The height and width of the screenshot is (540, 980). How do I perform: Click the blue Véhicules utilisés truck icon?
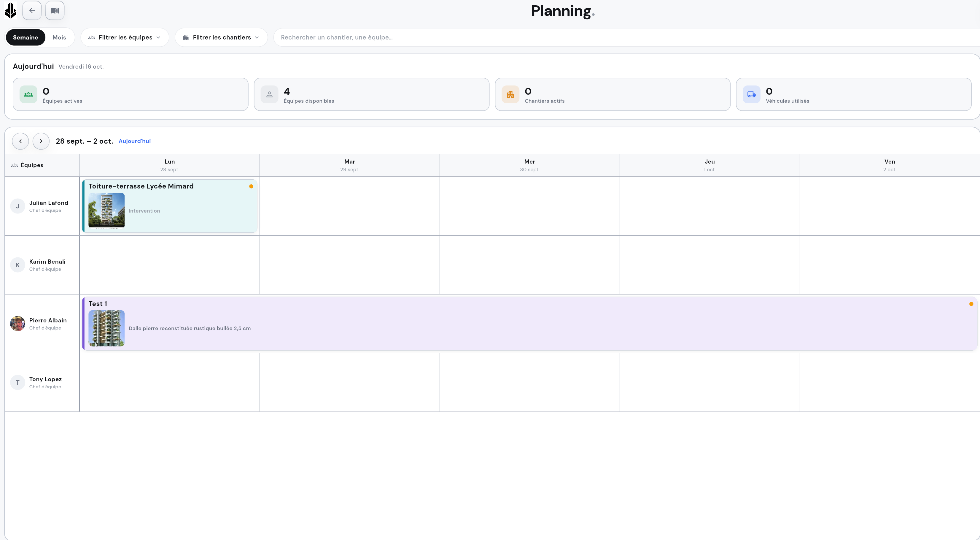[x=751, y=94]
